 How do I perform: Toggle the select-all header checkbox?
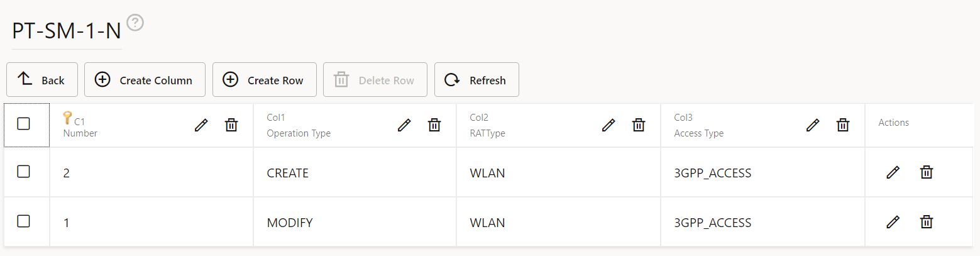tap(23, 124)
